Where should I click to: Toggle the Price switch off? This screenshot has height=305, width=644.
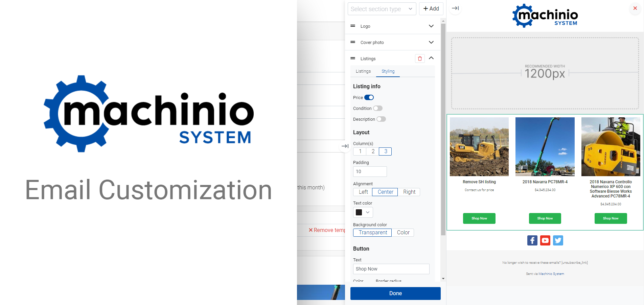point(369,97)
